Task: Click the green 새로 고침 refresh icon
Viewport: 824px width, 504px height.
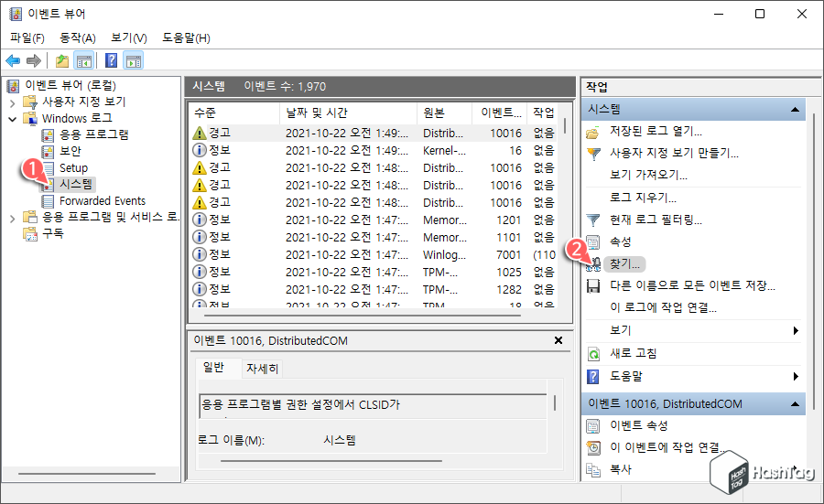Action: tap(592, 354)
